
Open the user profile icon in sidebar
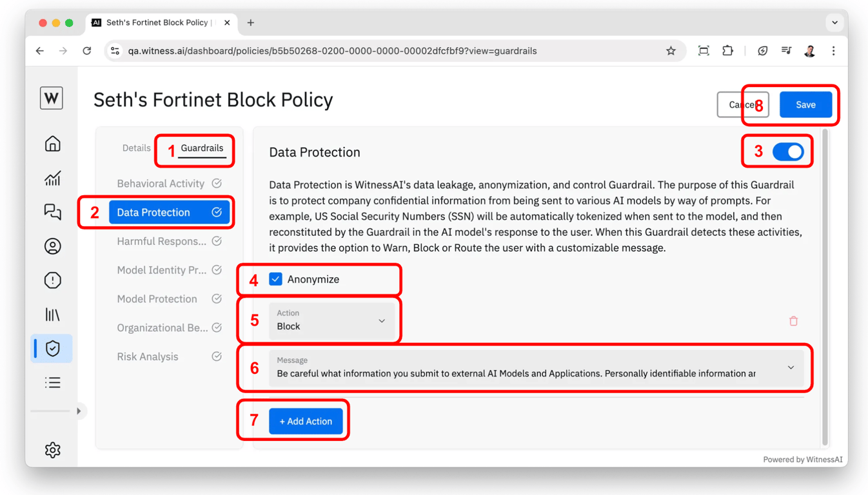coord(53,246)
